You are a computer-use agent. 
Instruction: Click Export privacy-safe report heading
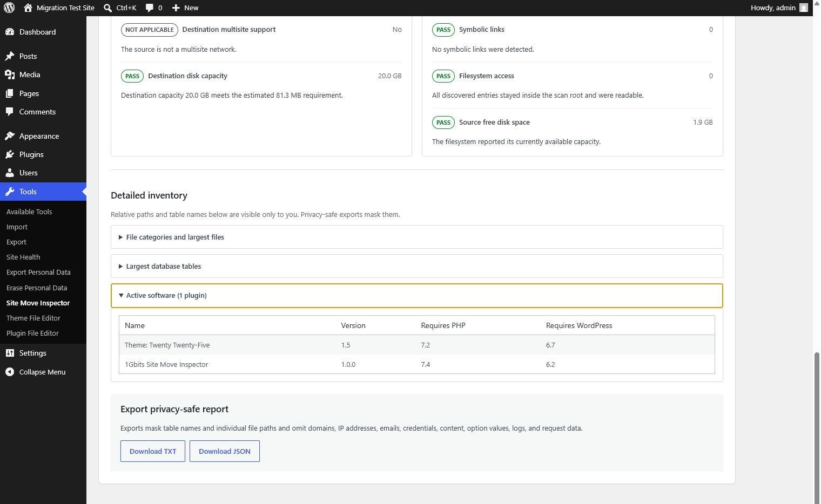tap(174, 409)
